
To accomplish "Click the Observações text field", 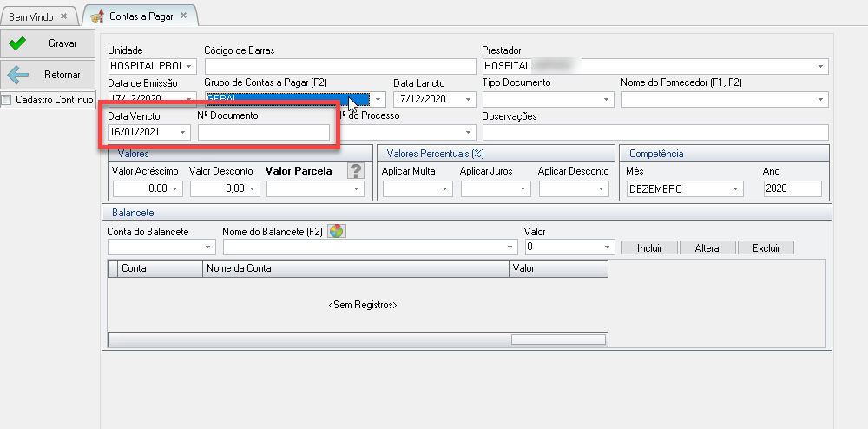I will (x=654, y=132).
